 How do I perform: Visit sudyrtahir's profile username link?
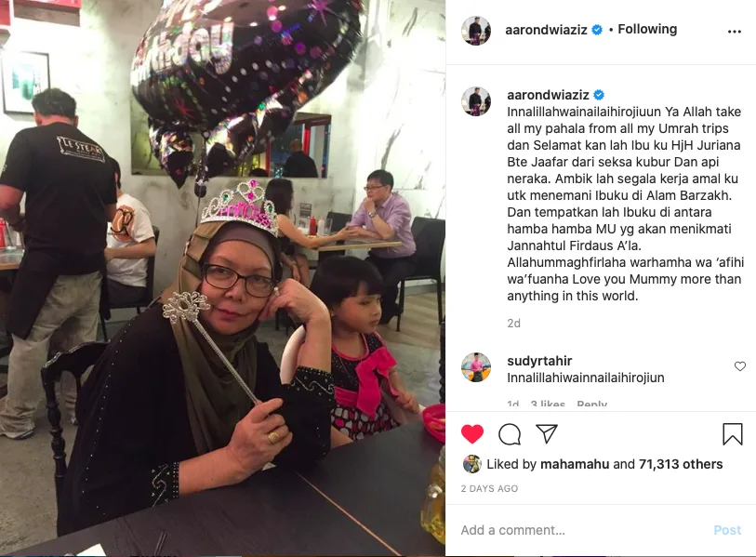tap(539, 361)
